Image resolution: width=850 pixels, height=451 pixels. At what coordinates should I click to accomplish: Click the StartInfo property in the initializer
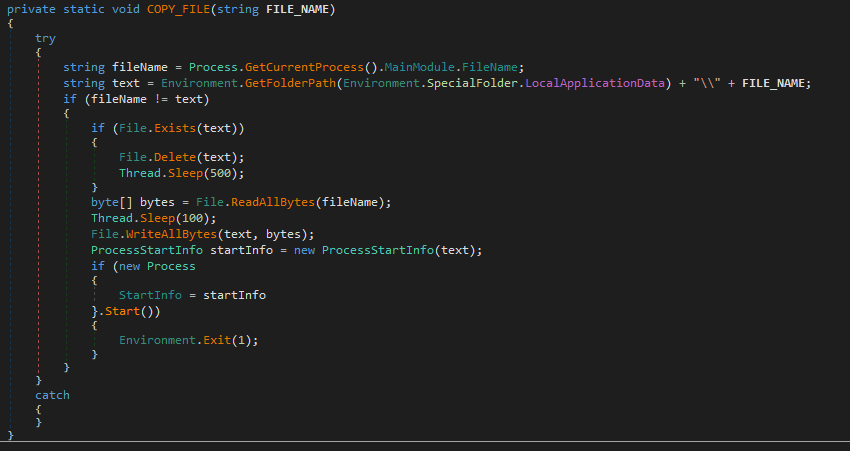point(150,295)
